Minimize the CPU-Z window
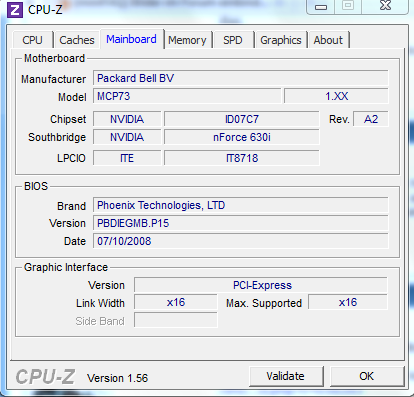 (x=321, y=6)
